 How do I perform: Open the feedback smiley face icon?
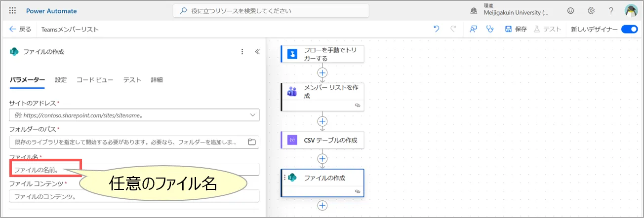tap(571, 10)
